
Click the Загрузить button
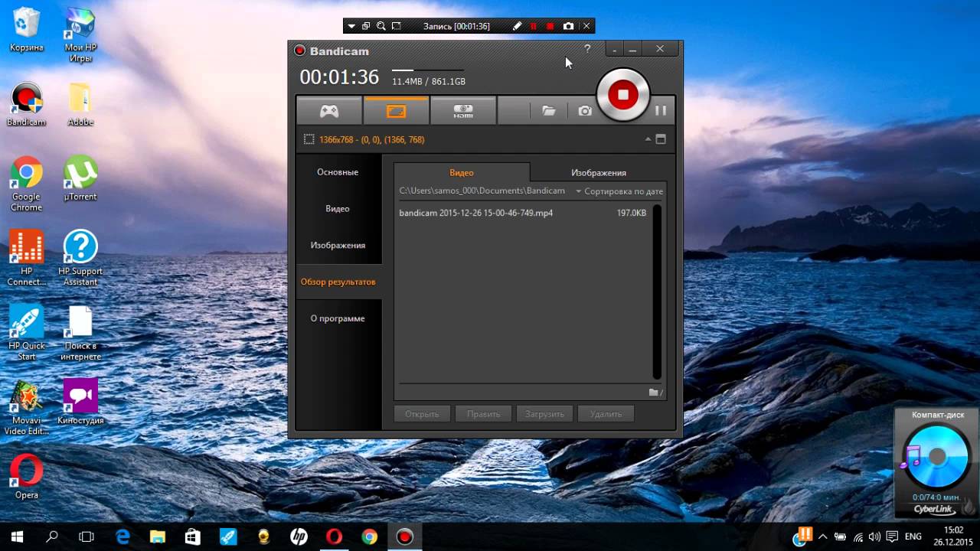[x=544, y=414]
